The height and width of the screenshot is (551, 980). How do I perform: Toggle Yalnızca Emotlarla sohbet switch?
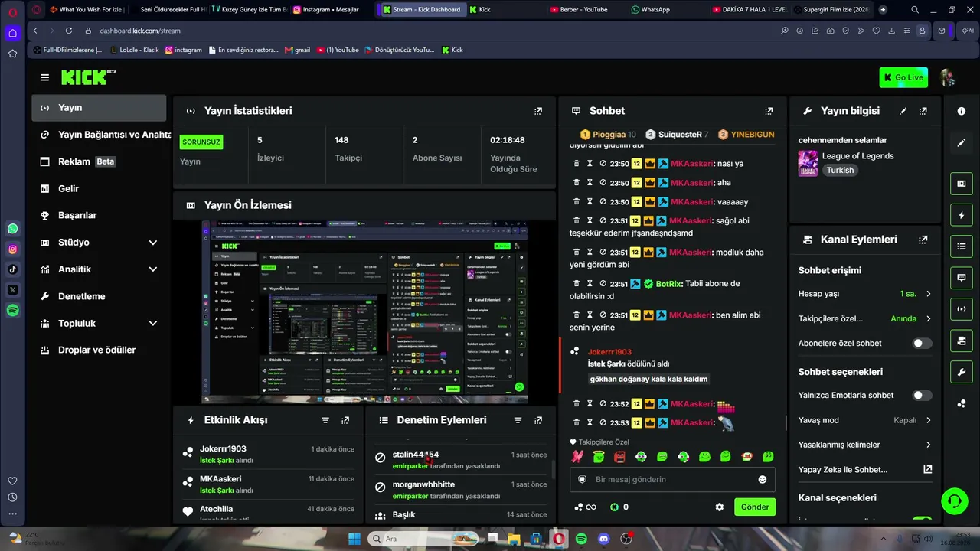[x=922, y=396]
